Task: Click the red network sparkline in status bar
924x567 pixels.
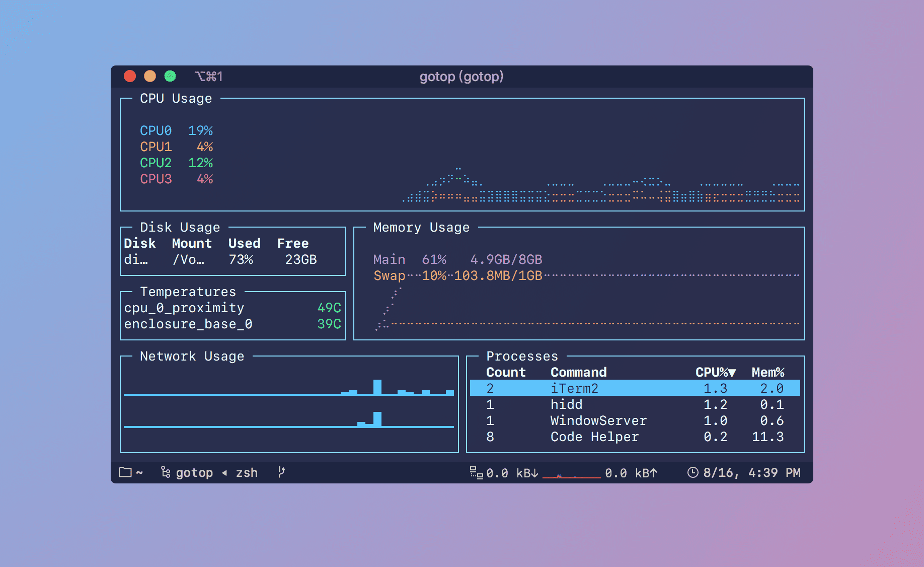Action: pyautogui.click(x=571, y=475)
